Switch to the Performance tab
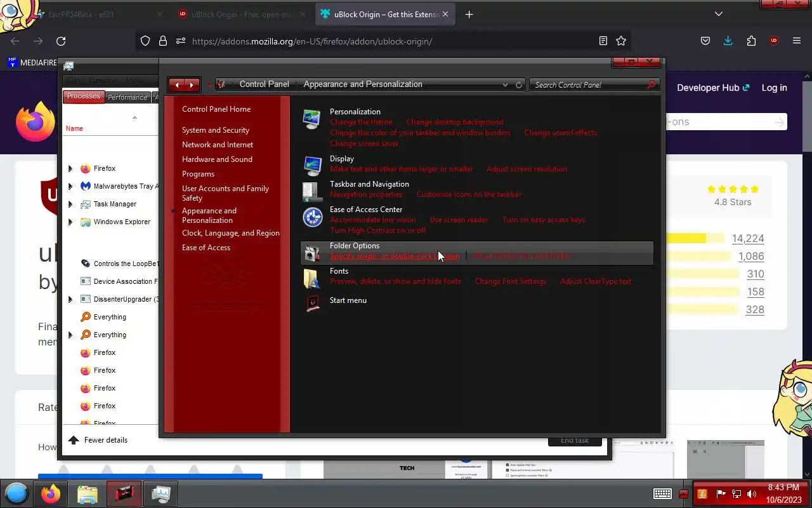 127,97
